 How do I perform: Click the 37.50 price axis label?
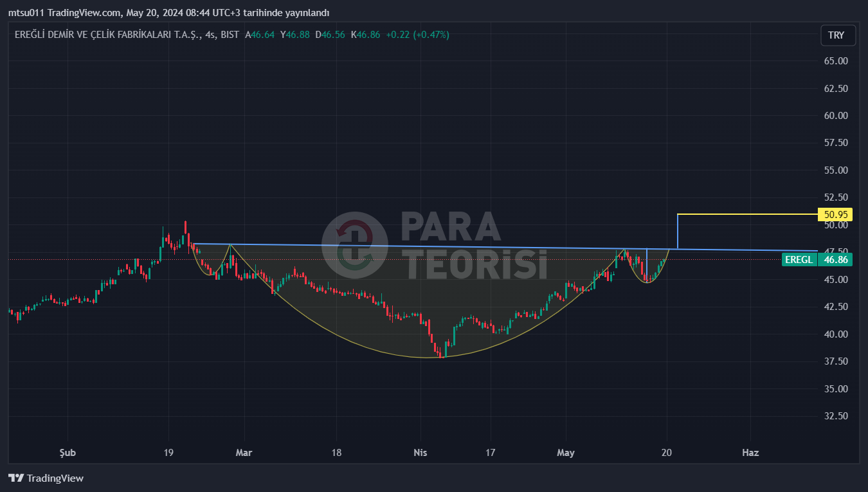point(836,361)
